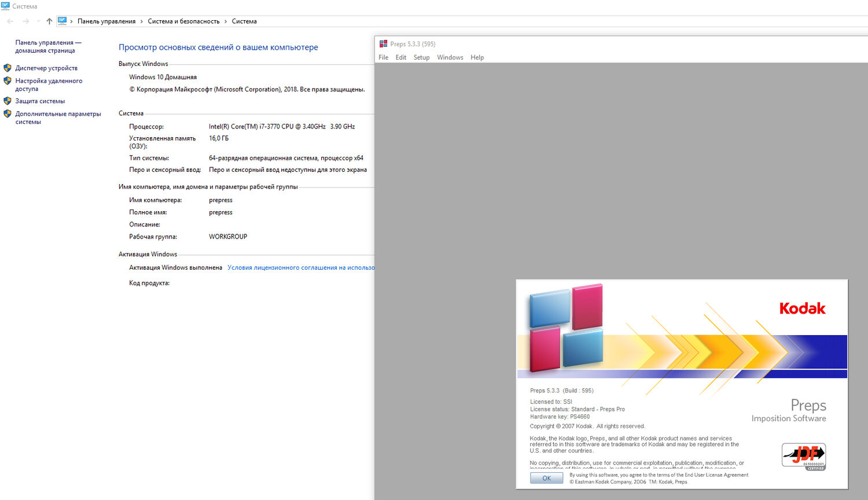Go up one level in Control Panel

[49, 21]
